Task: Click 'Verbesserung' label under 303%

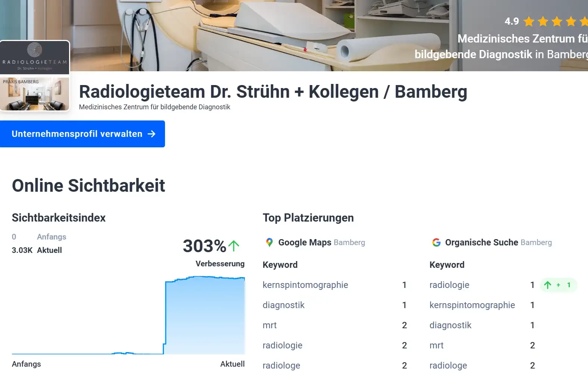Action: coord(220,264)
